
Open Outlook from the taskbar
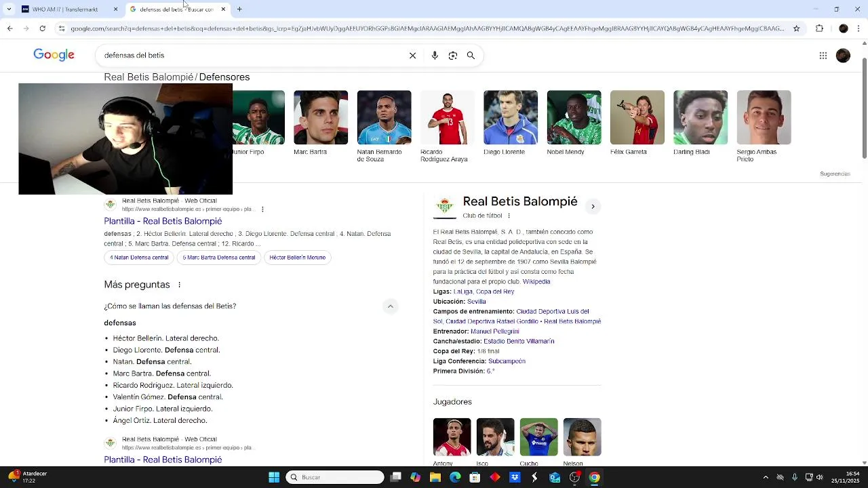tap(555, 477)
